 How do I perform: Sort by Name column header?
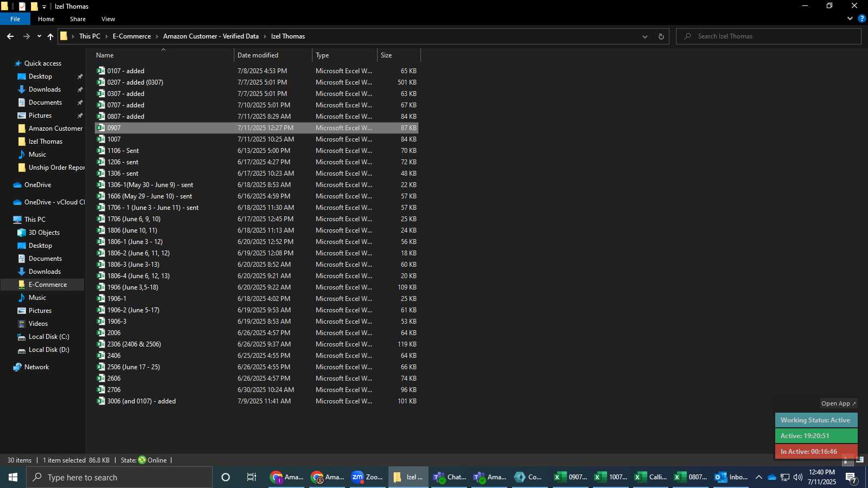(163, 55)
